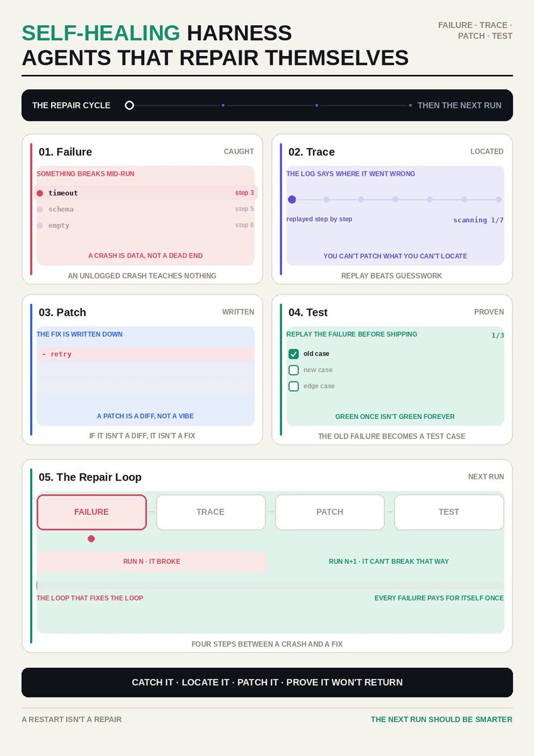The image size is (534, 756).
Task: Click the "04. Test" heading
Action: pyautogui.click(x=308, y=312)
